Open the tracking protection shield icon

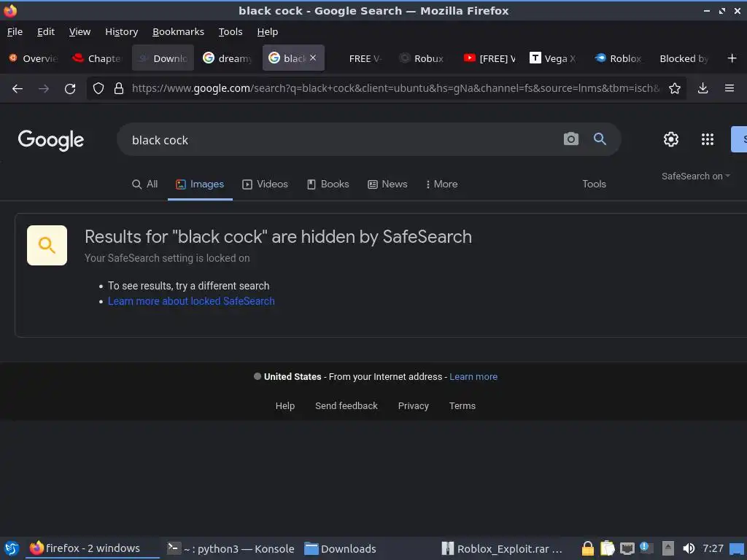point(98,88)
